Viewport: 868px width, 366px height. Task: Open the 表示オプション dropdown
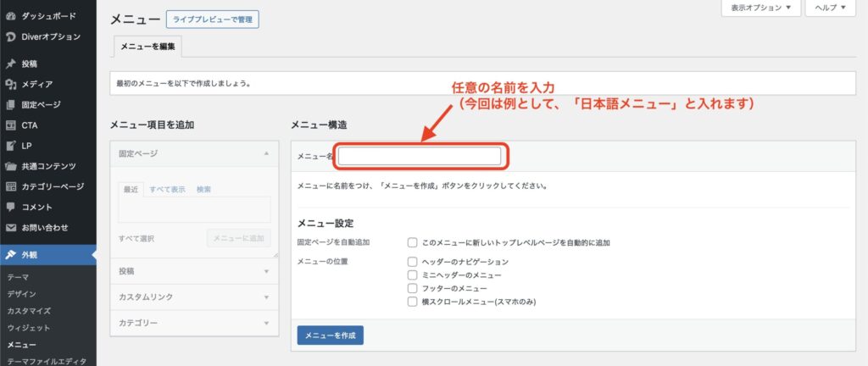coord(760,8)
